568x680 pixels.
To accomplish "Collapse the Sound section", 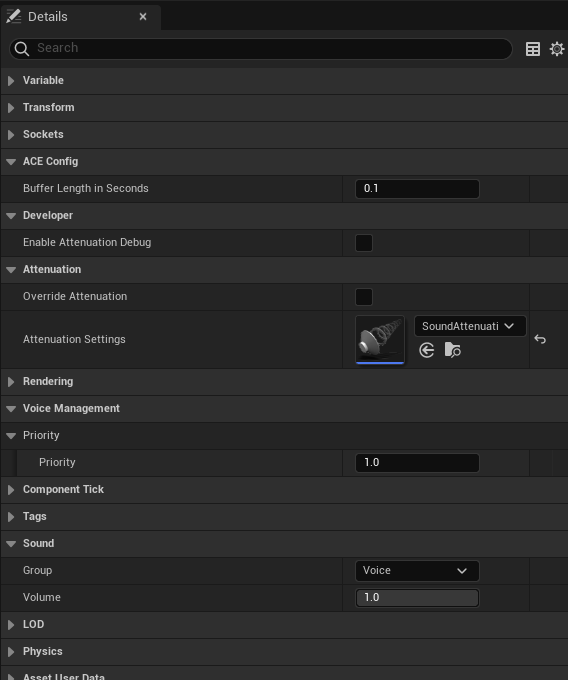I will [x=11, y=544].
